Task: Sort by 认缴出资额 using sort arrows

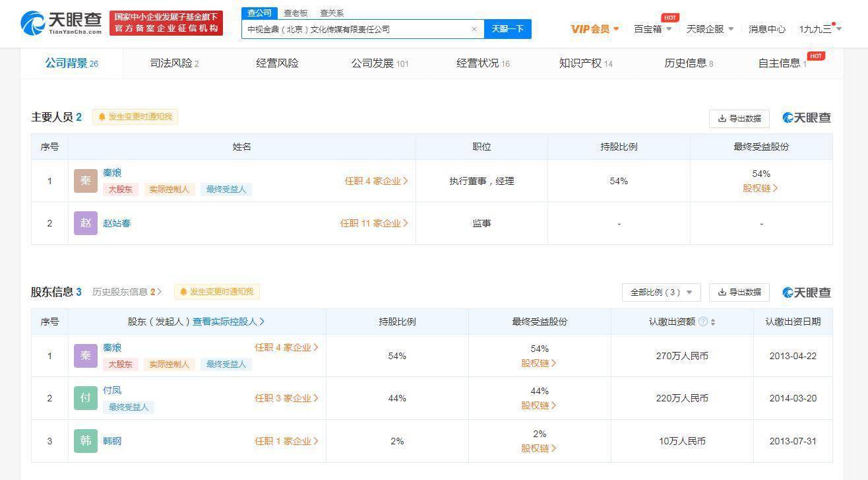Action: click(x=713, y=322)
